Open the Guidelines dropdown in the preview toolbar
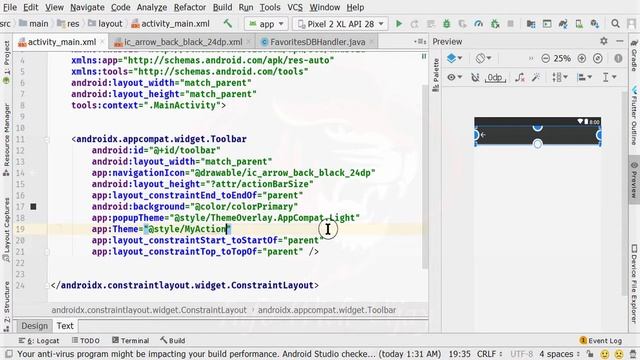The image size is (640, 360). pyautogui.click(x=609, y=77)
